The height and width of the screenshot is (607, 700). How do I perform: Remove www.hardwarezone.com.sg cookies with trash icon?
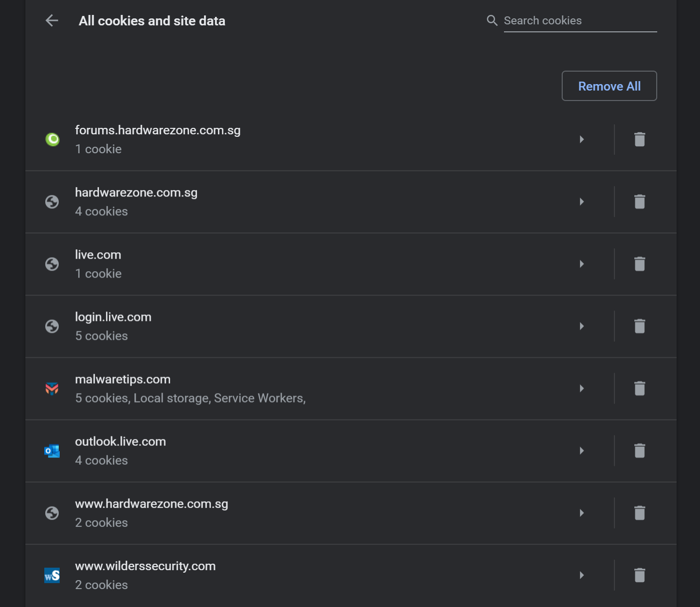[x=640, y=512]
